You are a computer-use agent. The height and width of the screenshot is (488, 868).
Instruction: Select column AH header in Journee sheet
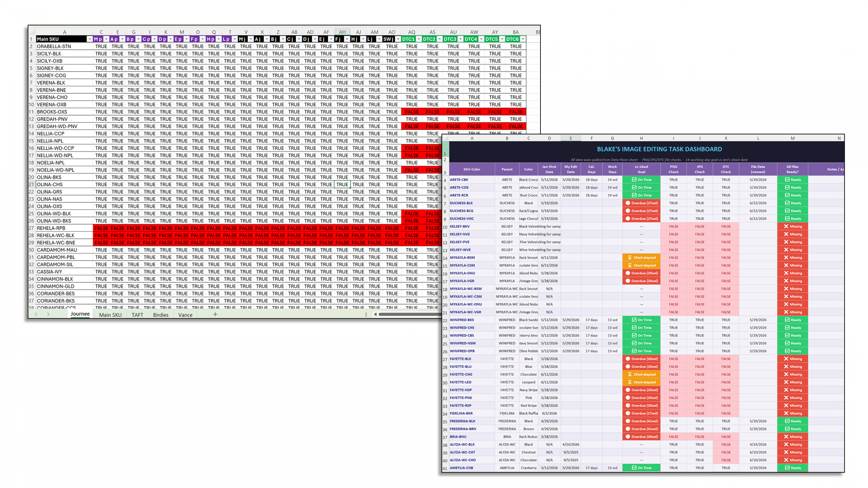pos(342,32)
